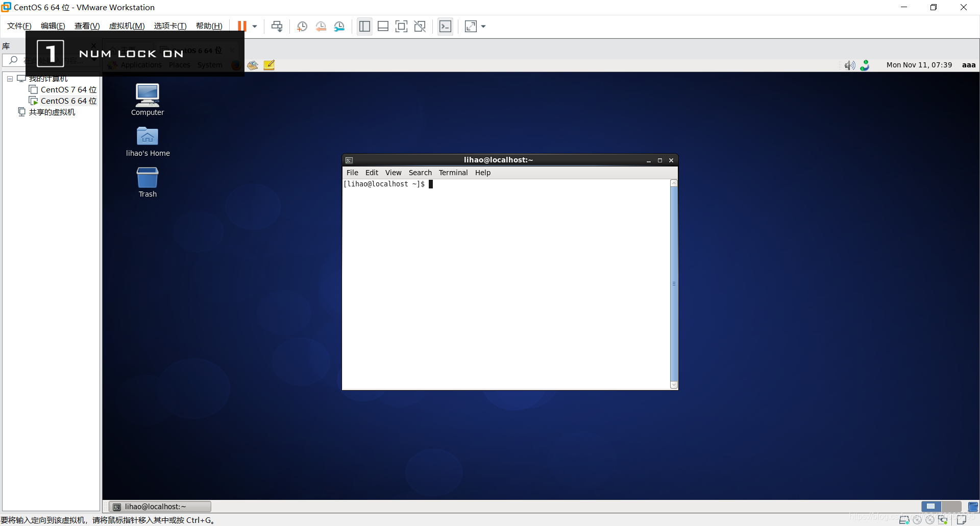Open the terminal Help menu
This screenshot has height=526, width=980.
pos(482,173)
